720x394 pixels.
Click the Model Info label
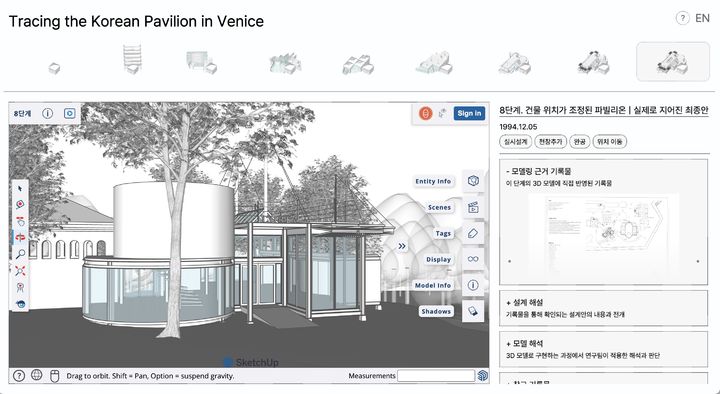point(433,285)
